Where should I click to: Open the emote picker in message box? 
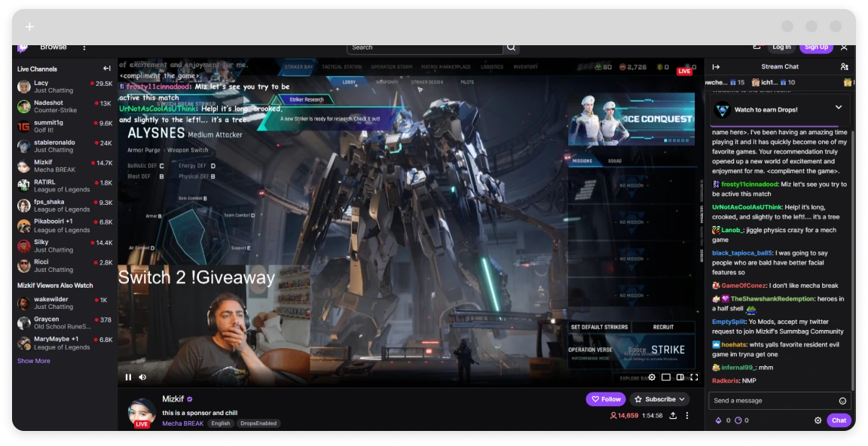[842, 401]
